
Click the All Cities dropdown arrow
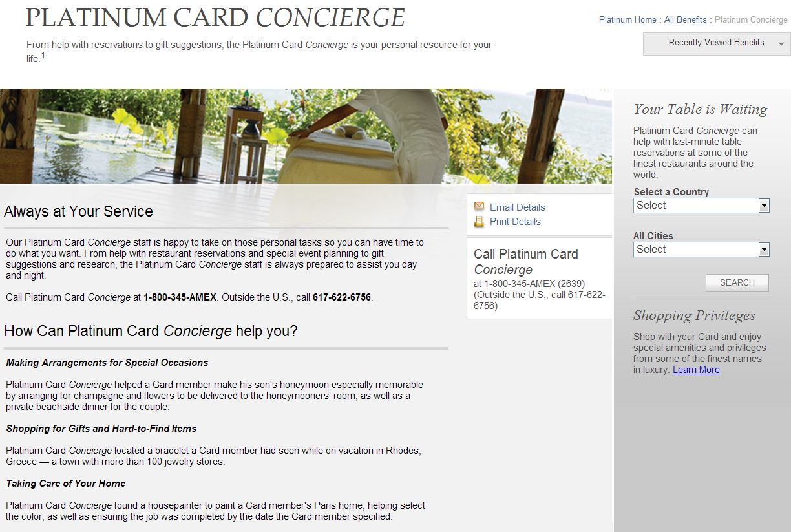[x=764, y=250]
